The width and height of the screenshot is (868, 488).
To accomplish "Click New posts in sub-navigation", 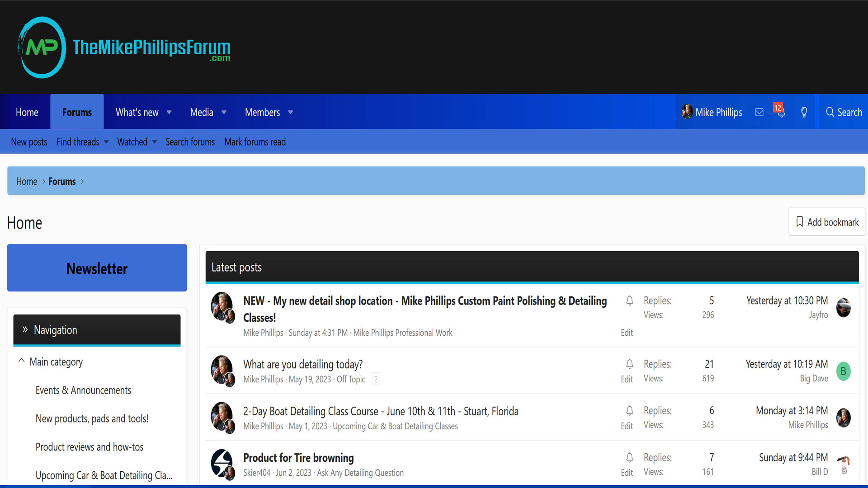I will click(29, 142).
